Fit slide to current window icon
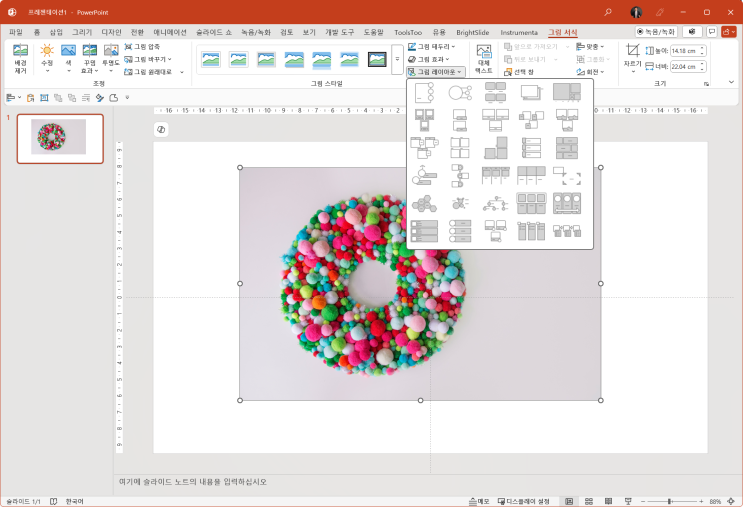743x507 pixels. [731, 501]
